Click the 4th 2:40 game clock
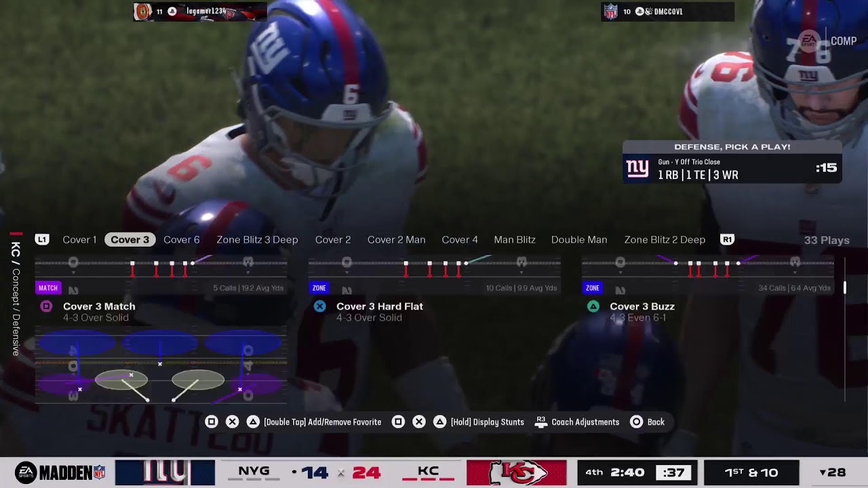The width and height of the screenshot is (868, 488). pos(615,472)
